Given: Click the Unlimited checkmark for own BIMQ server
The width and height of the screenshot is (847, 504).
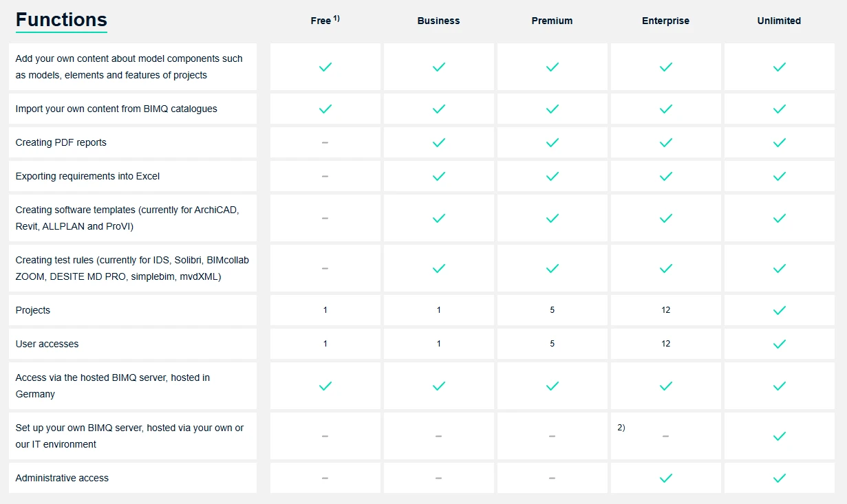Looking at the screenshot, I should point(780,436).
